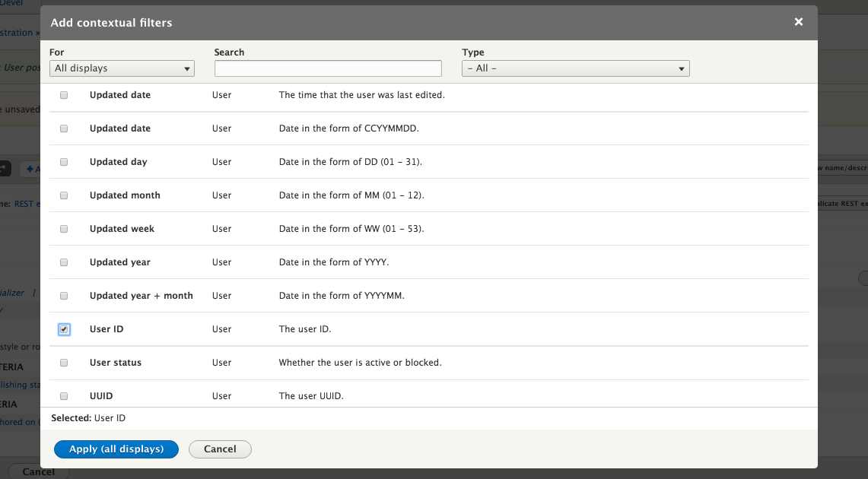
Task: Open the For displays dropdown
Action: coord(122,68)
